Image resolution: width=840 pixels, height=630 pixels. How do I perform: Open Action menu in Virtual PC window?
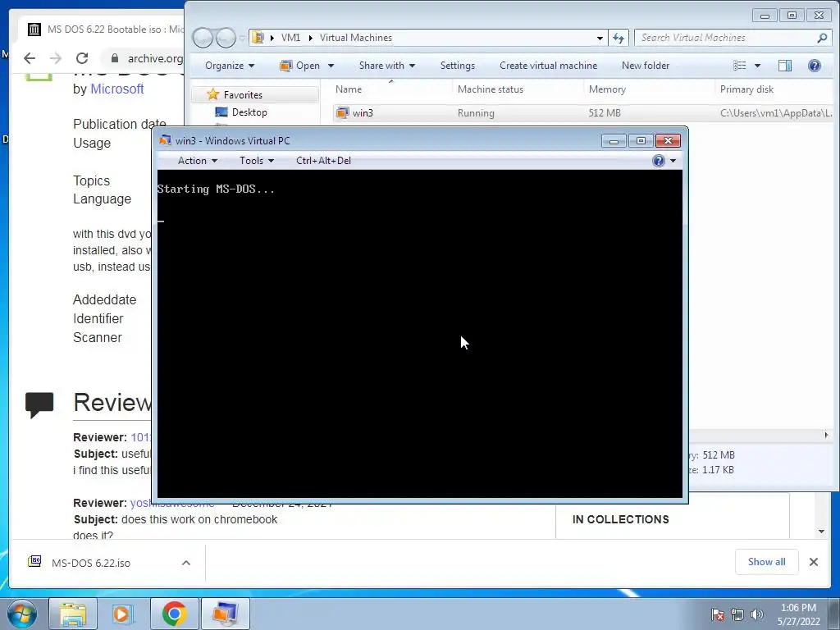197,161
